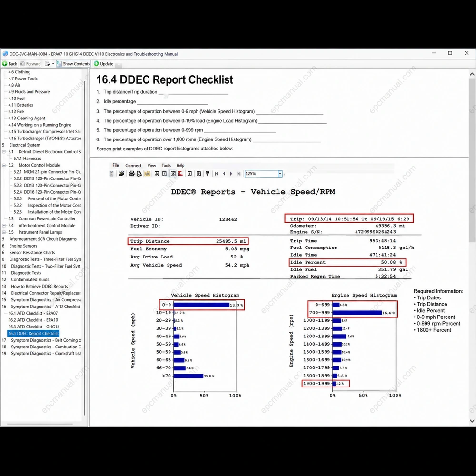Select 4.11 Batteries tree item
The image size is (476, 476).
point(20,105)
